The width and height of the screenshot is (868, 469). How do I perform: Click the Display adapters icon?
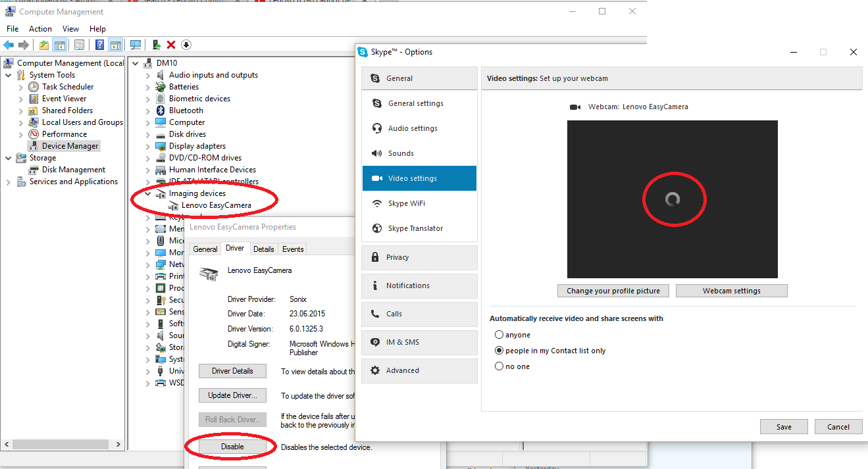[161, 146]
